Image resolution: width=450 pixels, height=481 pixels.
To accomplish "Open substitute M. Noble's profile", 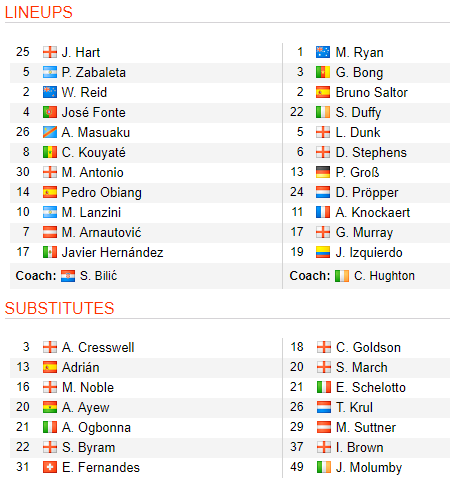I will 88,387.
